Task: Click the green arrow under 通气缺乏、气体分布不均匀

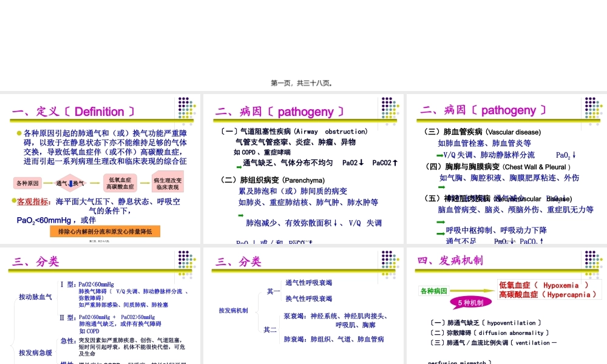Action: pos(238,166)
